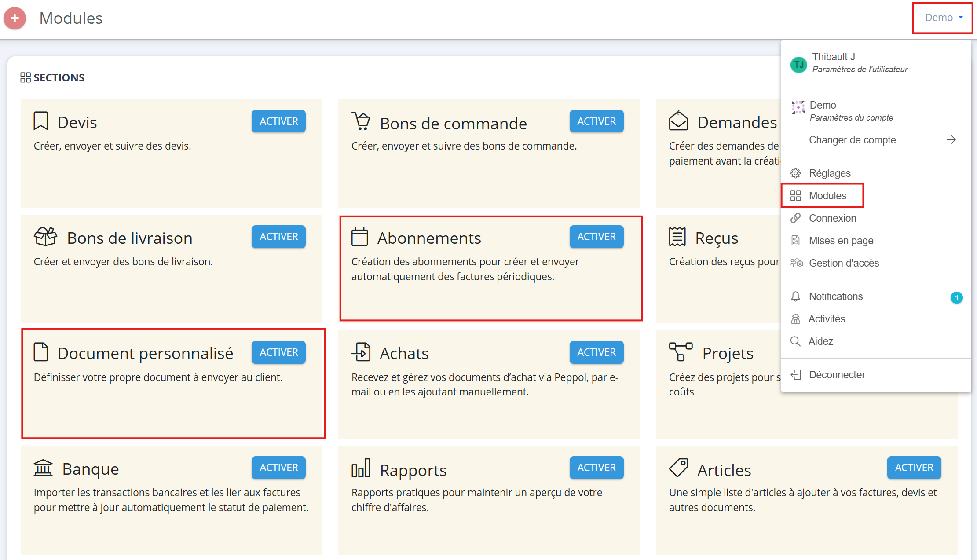Click the Réglages gear icon
This screenshot has width=977, height=560.
click(796, 173)
